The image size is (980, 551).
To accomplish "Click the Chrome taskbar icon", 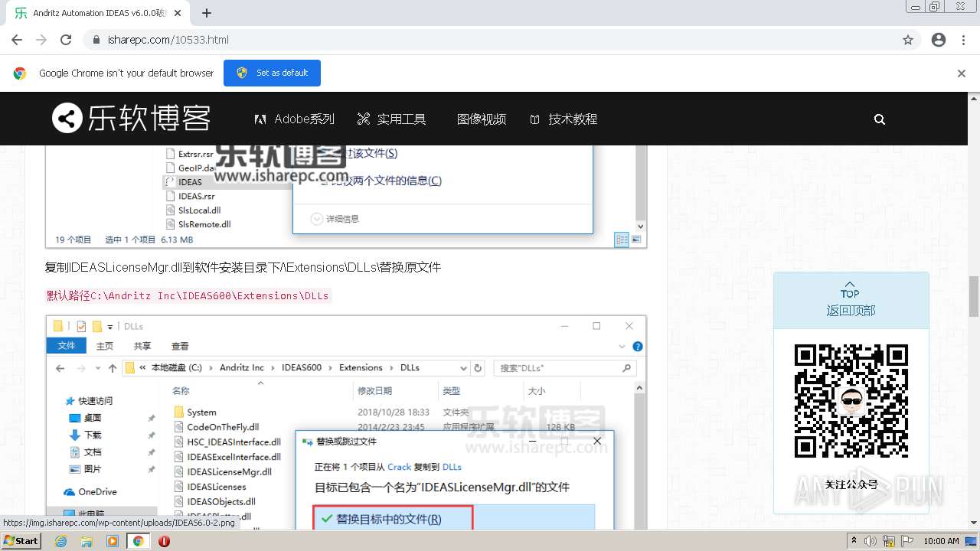I will click(x=138, y=541).
